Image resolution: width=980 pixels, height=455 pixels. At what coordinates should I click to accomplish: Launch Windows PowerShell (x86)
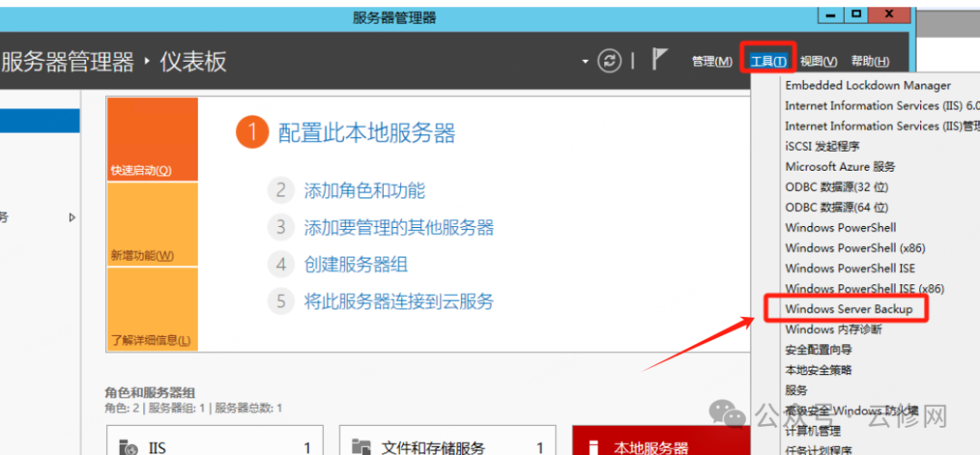[x=856, y=248]
